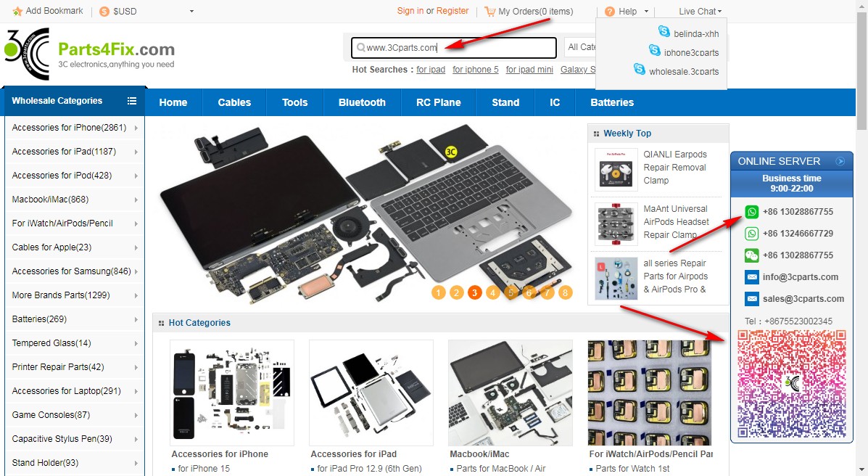
Task: Go to banner slide 1
Action: [x=438, y=292]
